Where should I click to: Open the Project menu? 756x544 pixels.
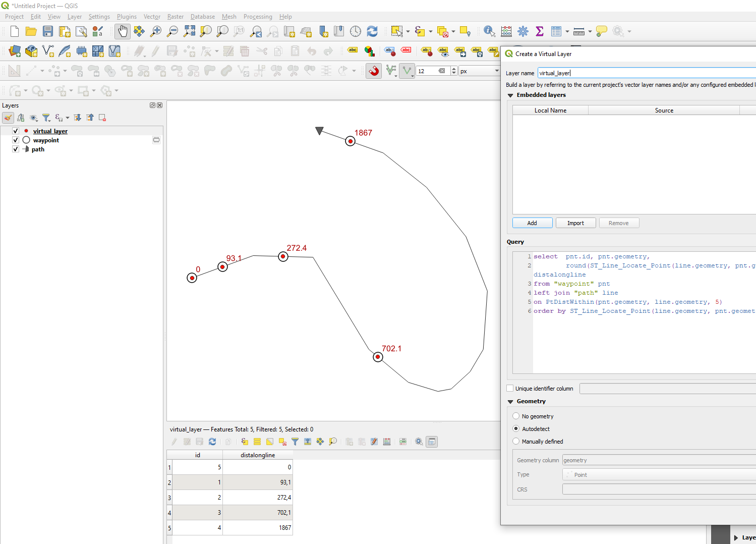(14, 17)
